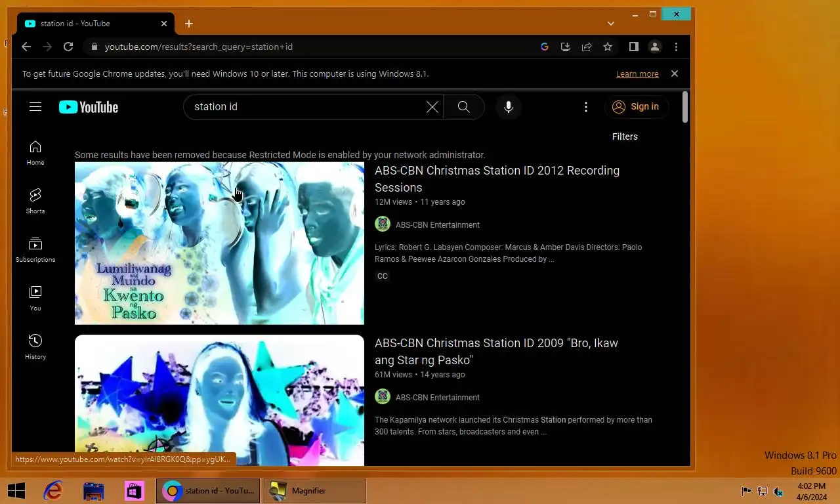The height and width of the screenshot is (504, 840).
Task: Open Action Center flag tray icon
Action: pos(746,492)
